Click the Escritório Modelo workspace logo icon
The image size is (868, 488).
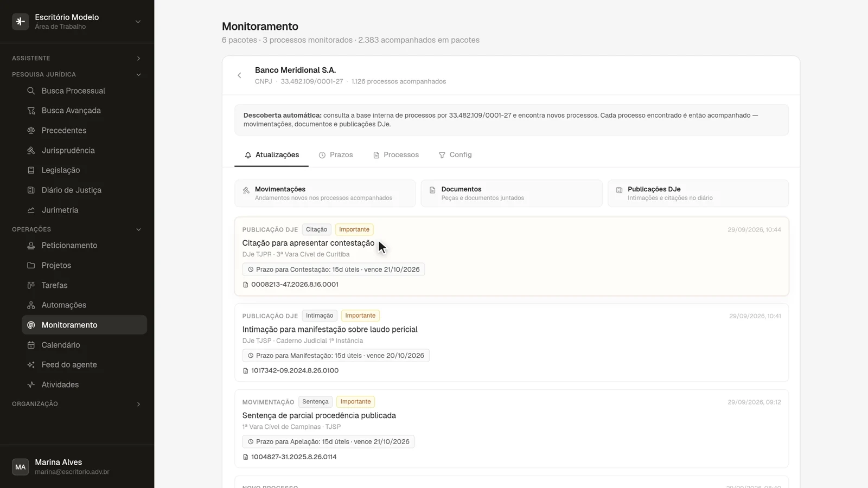click(21, 22)
